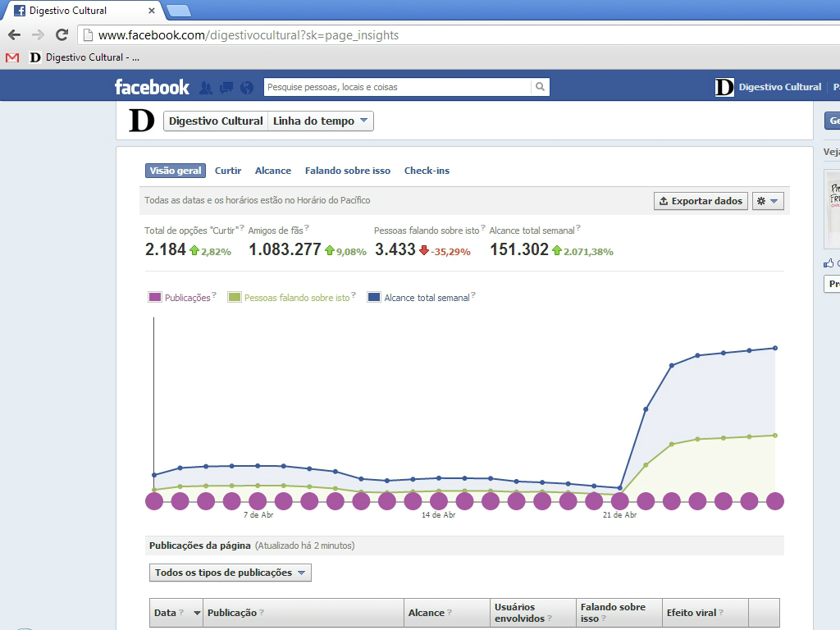This screenshot has height=630, width=840.
Task: Click help mark in Alcance column header
Action: (450, 612)
